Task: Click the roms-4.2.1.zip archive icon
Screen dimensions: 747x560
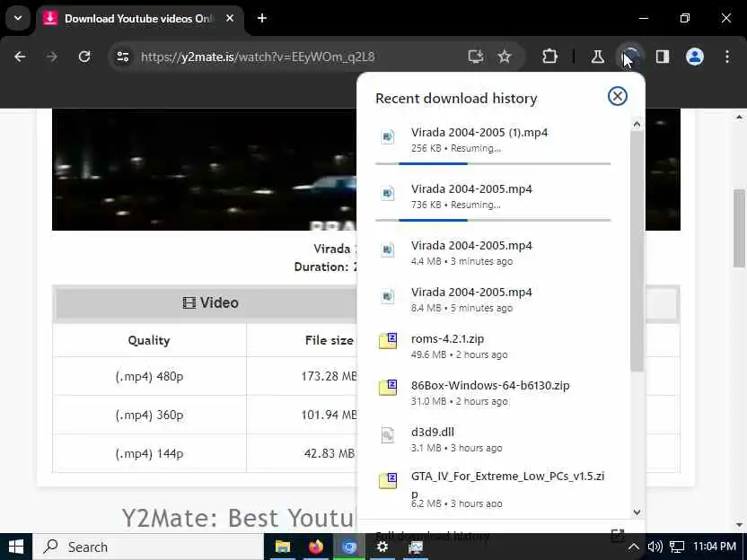Action: [388, 341]
